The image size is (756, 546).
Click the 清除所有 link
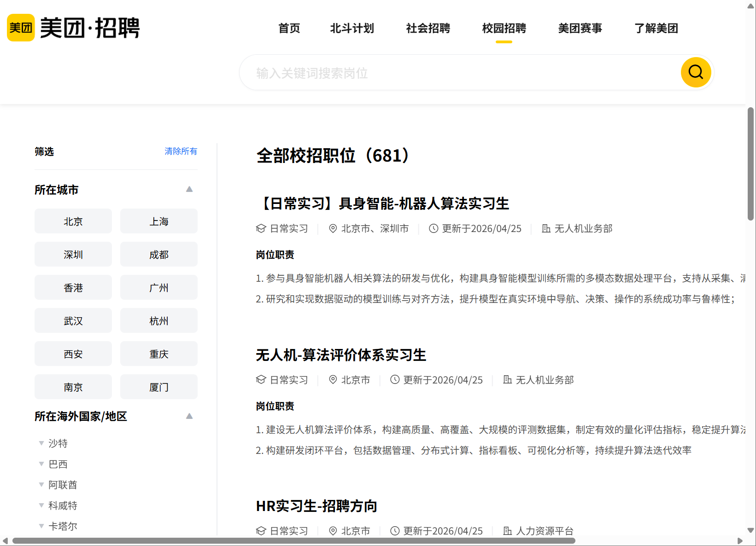pyautogui.click(x=181, y=151)
